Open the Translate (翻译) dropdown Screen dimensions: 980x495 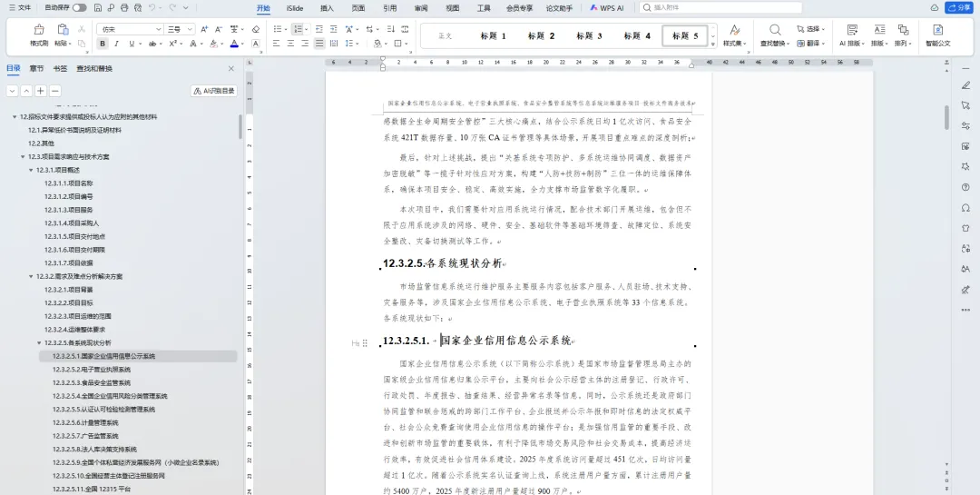pos(810,44)
